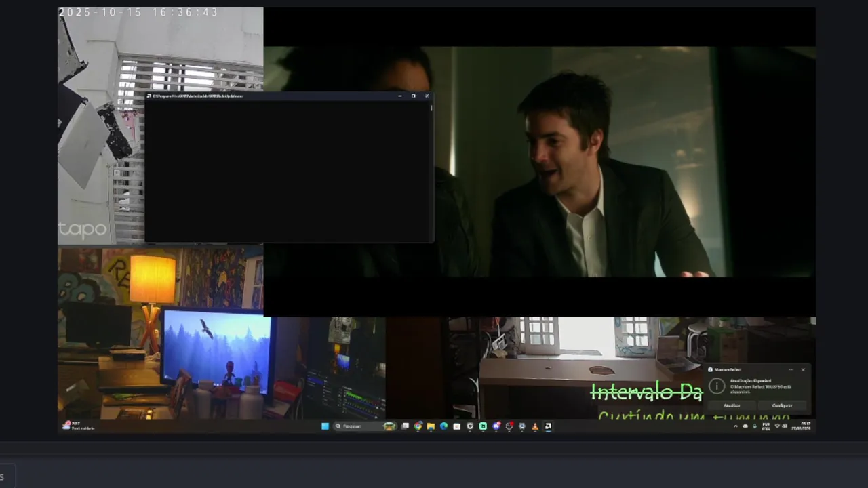Open Microsoft Edge from the taskbar

click(443, 426)
